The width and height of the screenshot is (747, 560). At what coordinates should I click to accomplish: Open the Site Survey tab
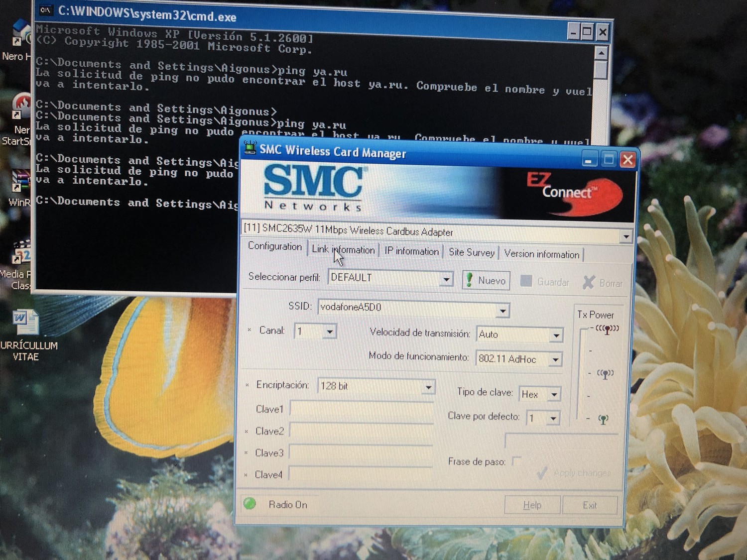(472, 252)
